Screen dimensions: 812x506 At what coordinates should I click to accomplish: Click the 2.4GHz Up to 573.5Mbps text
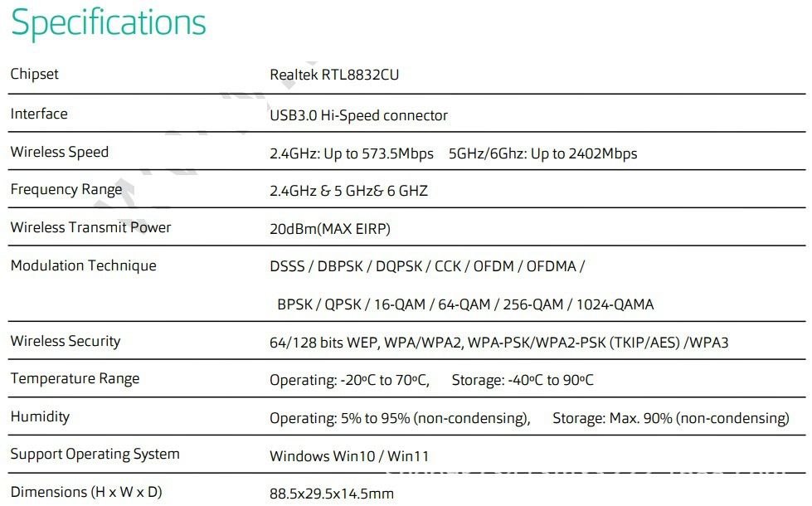pos(352,153)
